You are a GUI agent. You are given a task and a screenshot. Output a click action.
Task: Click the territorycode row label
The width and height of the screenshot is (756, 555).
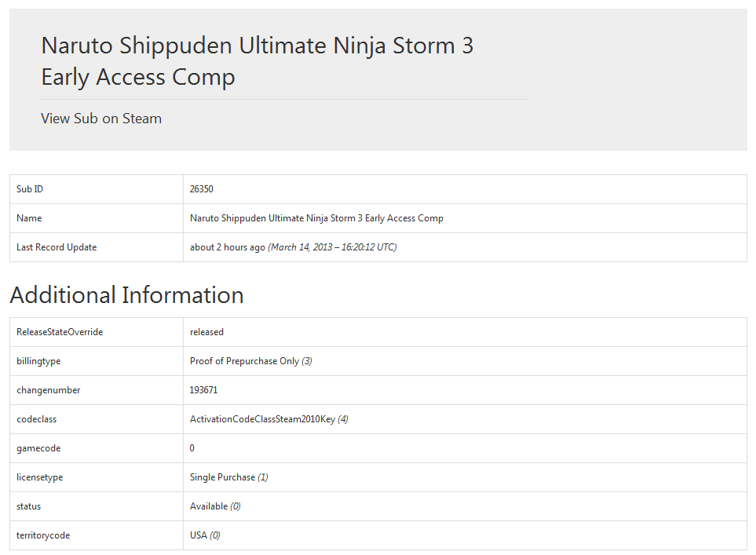(43, 535)
